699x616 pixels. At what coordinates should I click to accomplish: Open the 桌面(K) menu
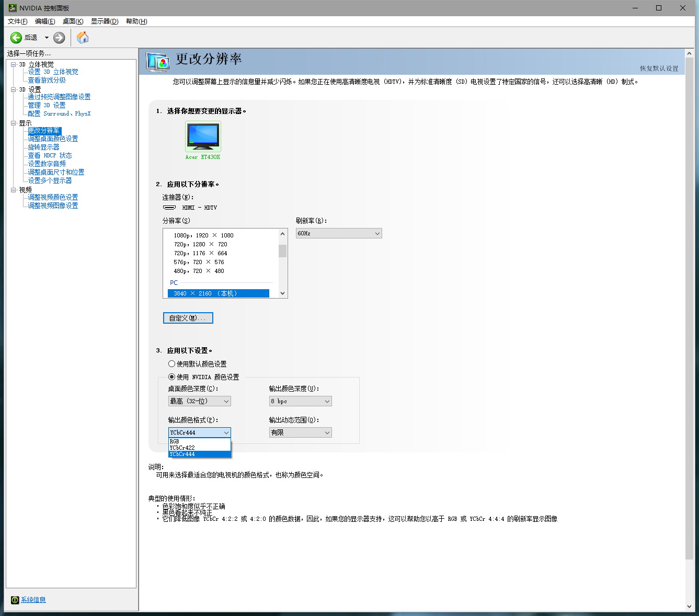73,21
